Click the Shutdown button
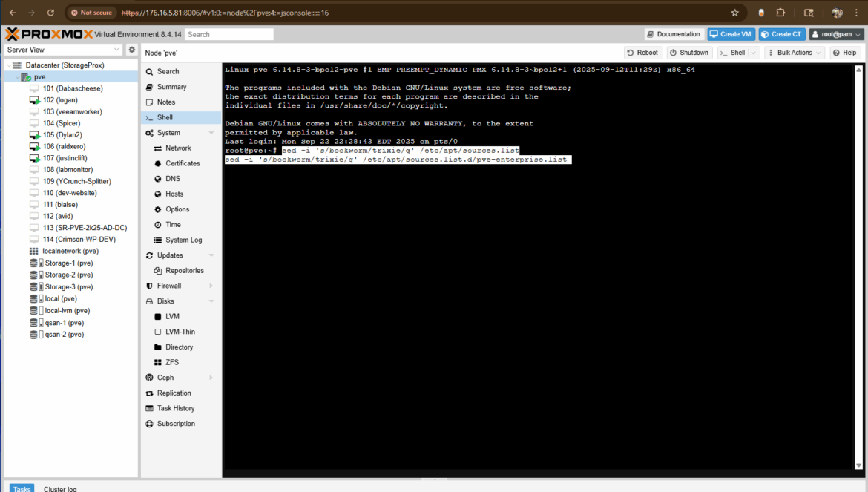The image size is (868, 492). point(688,53)
